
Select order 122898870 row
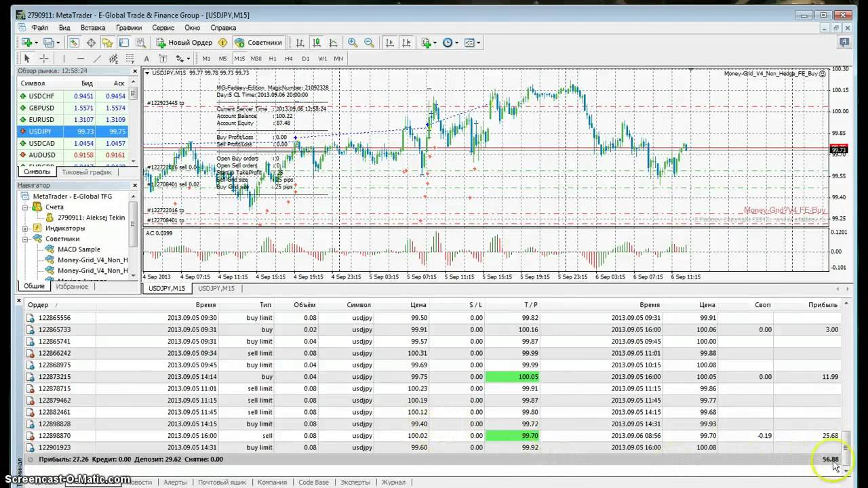[433, 436]
